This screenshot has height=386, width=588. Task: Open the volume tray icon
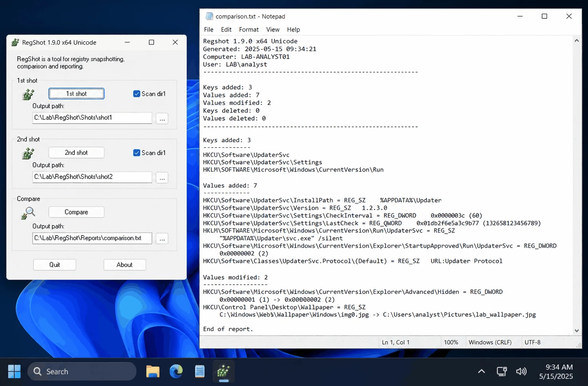[x=521, y=371]
